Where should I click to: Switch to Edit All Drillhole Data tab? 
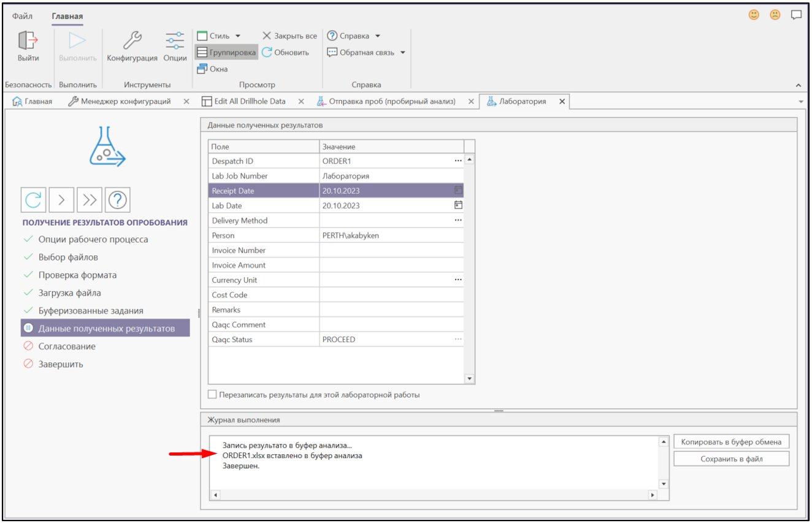point(250,101)
